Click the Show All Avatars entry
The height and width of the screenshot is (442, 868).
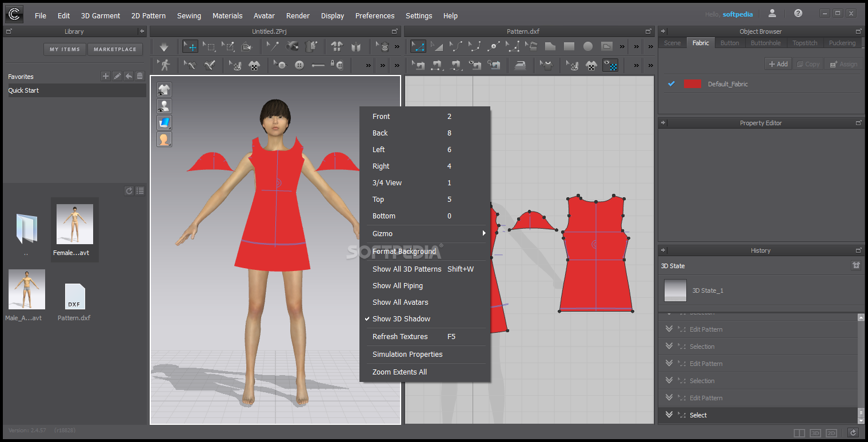click(x=425, y=302)
